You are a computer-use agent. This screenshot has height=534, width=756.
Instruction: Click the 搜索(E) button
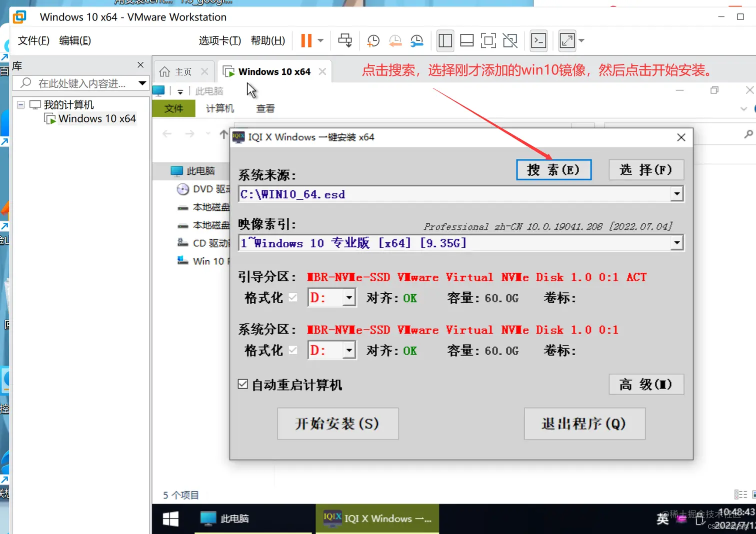(553, 170)
